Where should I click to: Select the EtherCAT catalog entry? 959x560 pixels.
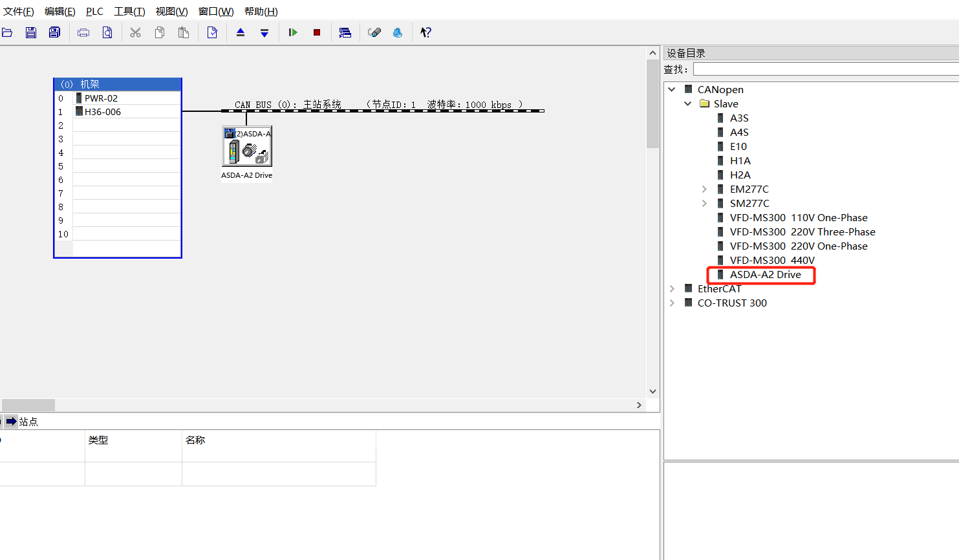[719, 288]
